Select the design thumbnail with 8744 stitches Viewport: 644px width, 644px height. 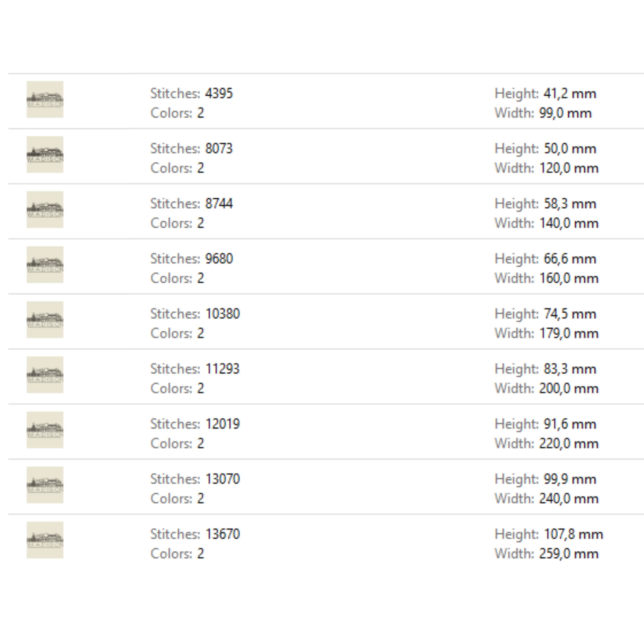pos(45,209)
